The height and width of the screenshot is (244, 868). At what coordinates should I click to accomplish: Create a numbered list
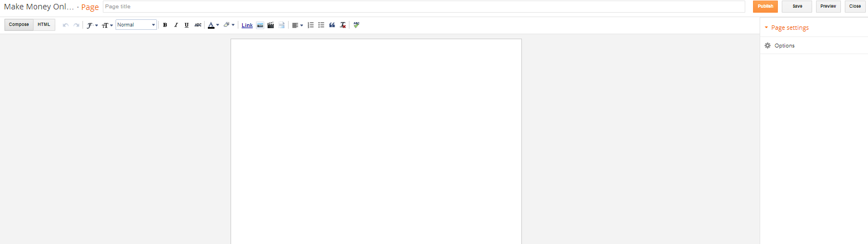click(x=311, y=25)
